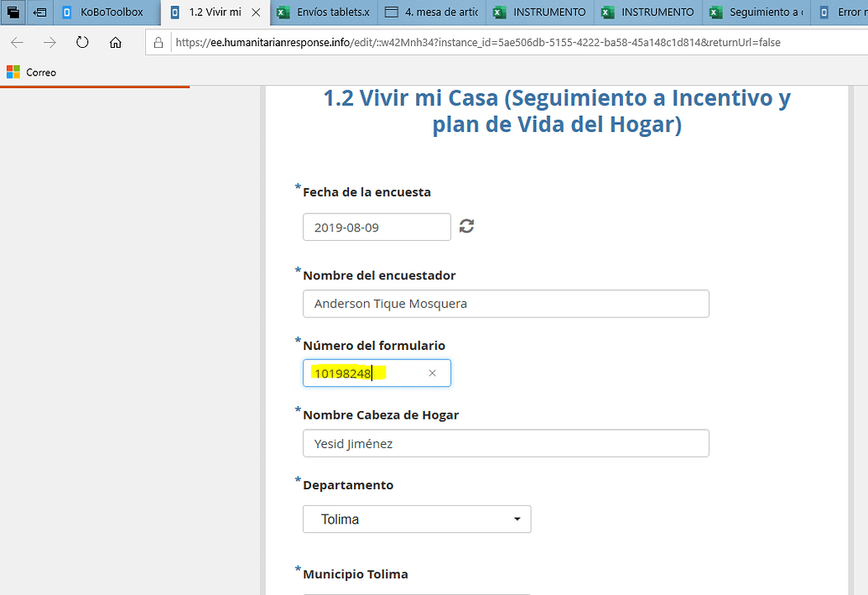Screen dimensions: 868x595
Task: Switch to the KoBoToolbox tab
Action: pyautogui.click(x=101, y=12)
